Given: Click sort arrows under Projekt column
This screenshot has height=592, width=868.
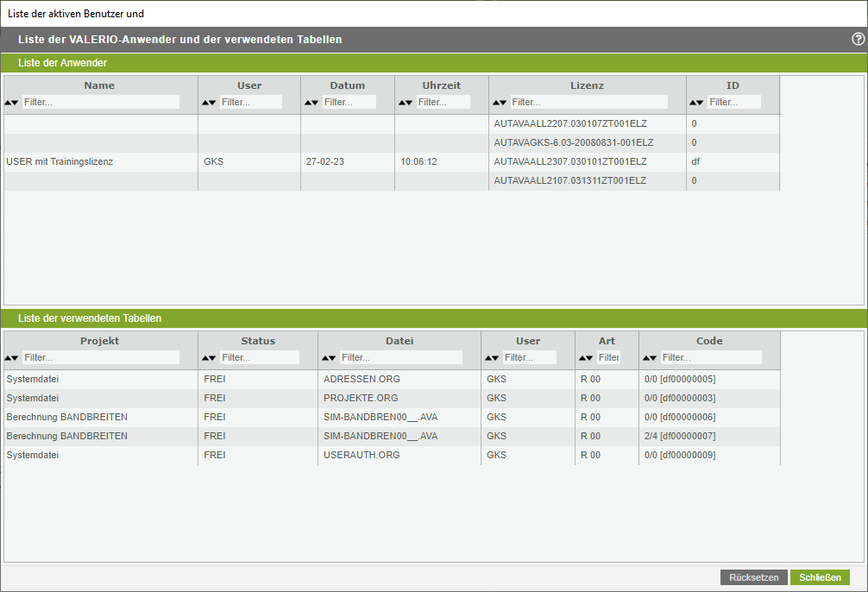Looking at the screenshot, I should 12,358.
